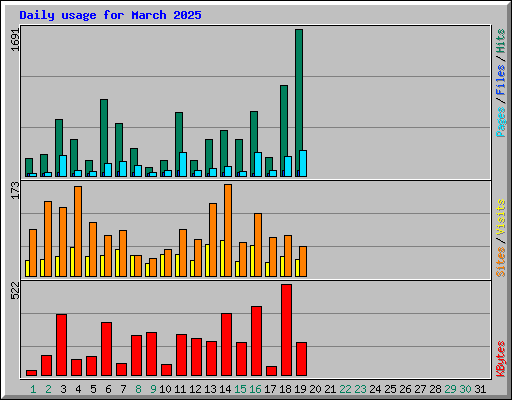Select day 25 on the x-axis
Screen dimensions: 512x400
point(390,389)
